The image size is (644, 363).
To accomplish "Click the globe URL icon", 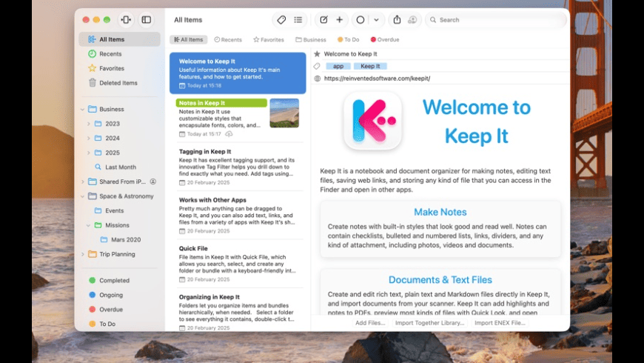I will click(317, 79).
